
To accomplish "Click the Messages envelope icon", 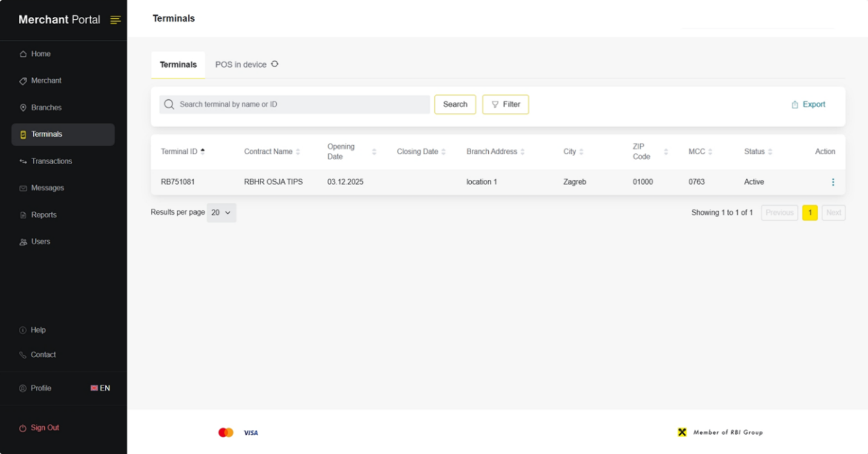I will [x=23, y=188].
